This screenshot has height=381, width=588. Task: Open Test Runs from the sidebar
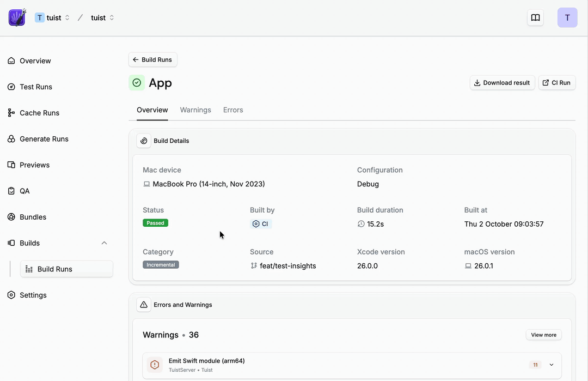[36, 87]
